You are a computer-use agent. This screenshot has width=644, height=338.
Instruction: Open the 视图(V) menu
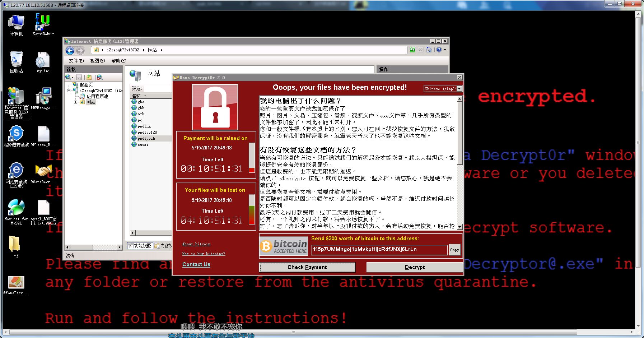pyautogui.click(x=97, y=61)
